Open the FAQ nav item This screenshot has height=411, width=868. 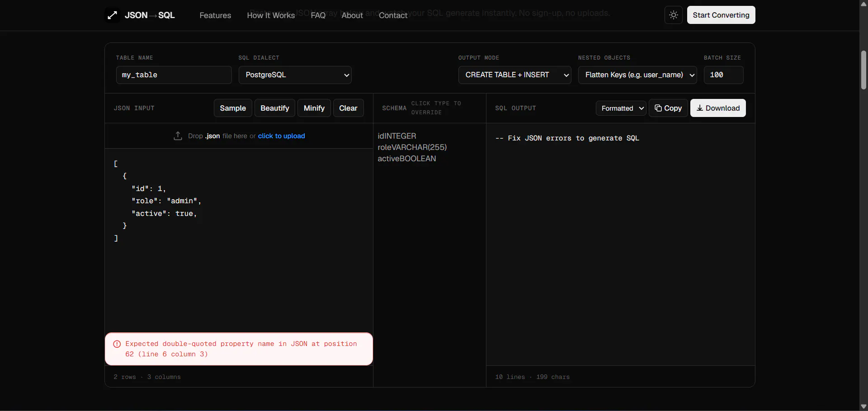[318, 15]
